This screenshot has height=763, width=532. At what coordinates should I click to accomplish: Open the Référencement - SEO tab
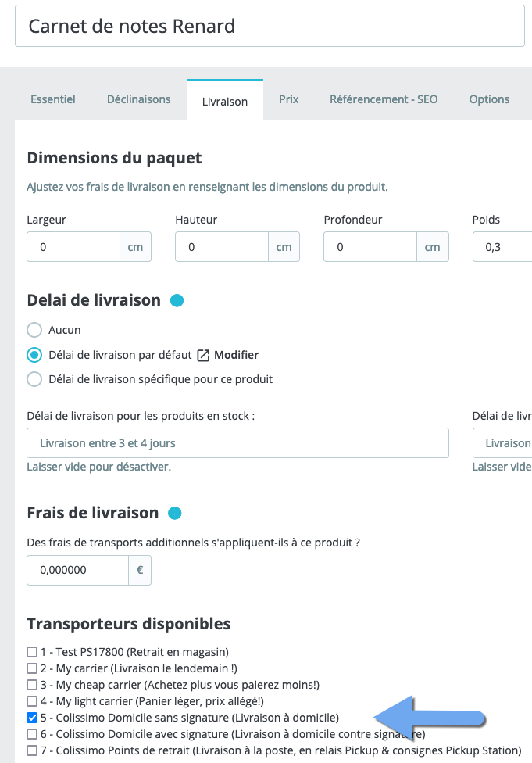point(384,99)
